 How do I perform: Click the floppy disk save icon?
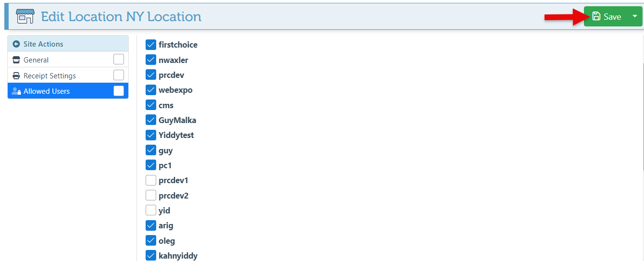(x=596, y=16)
